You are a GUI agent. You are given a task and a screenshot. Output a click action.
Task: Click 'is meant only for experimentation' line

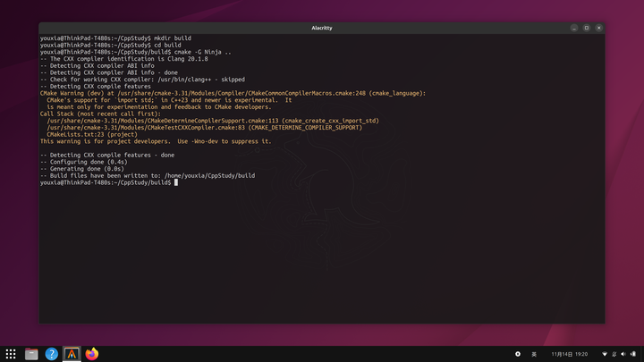coord(159,107)
